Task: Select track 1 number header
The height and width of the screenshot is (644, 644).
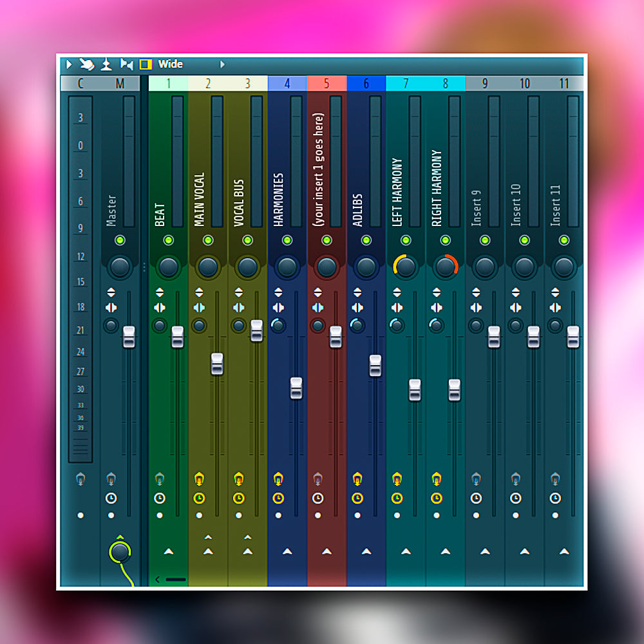Action: [x=168, y=83]
